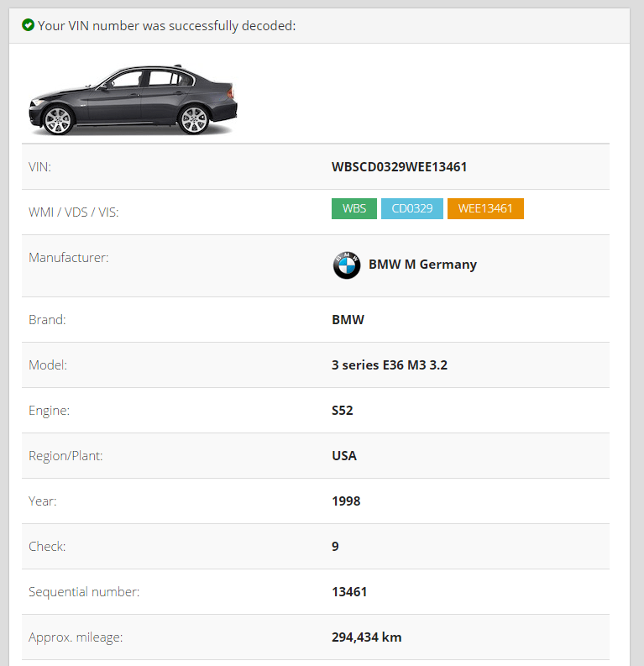This screenshot has width=644, height=666.
Task: Click the 'WMI / VDS / VIS:' label
Action: pos(73,212)
